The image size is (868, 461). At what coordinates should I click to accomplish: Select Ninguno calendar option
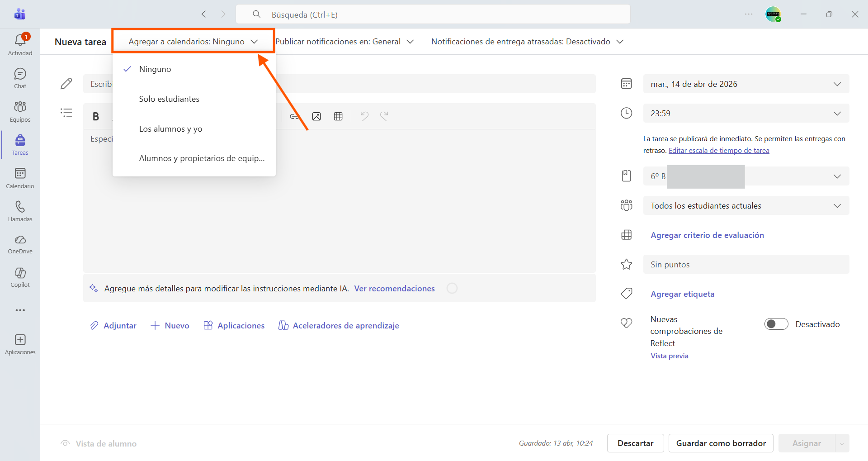(194, 69)
